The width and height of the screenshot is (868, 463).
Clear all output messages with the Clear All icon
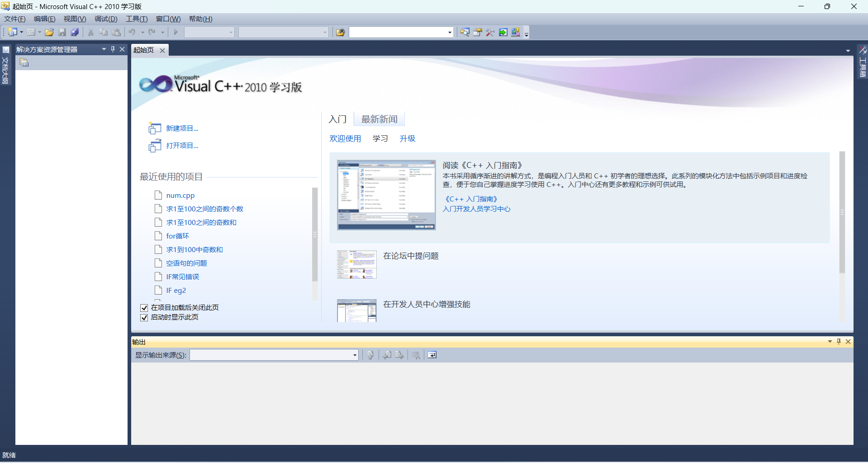pos(416,355)
